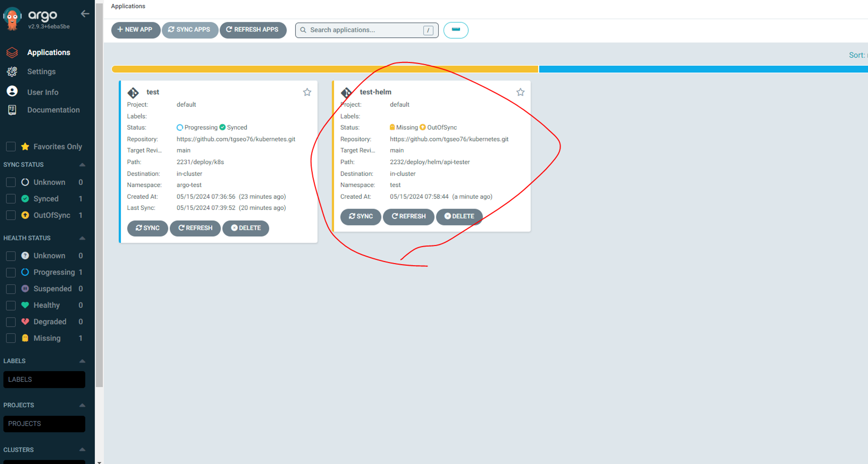Click SYNC on the test card
This screenshot has height=464, width=868.
148,228
